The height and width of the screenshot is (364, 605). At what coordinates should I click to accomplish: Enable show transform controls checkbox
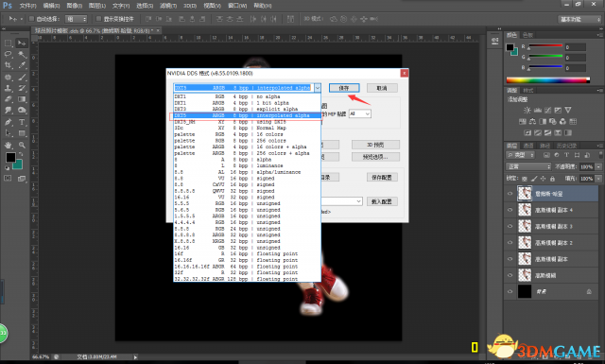pyautogui.click(x=98, y=19)
